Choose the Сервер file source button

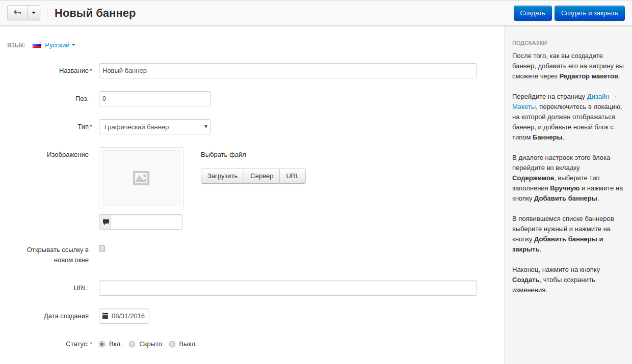262,176
